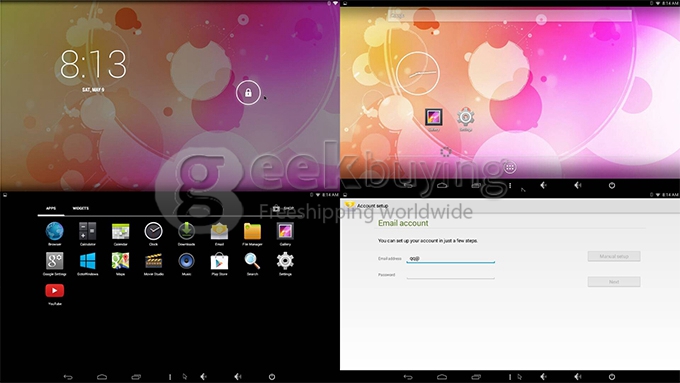680x383 pixels.
Task: Tap volume down below the app drawer
Action: [203, 376]
